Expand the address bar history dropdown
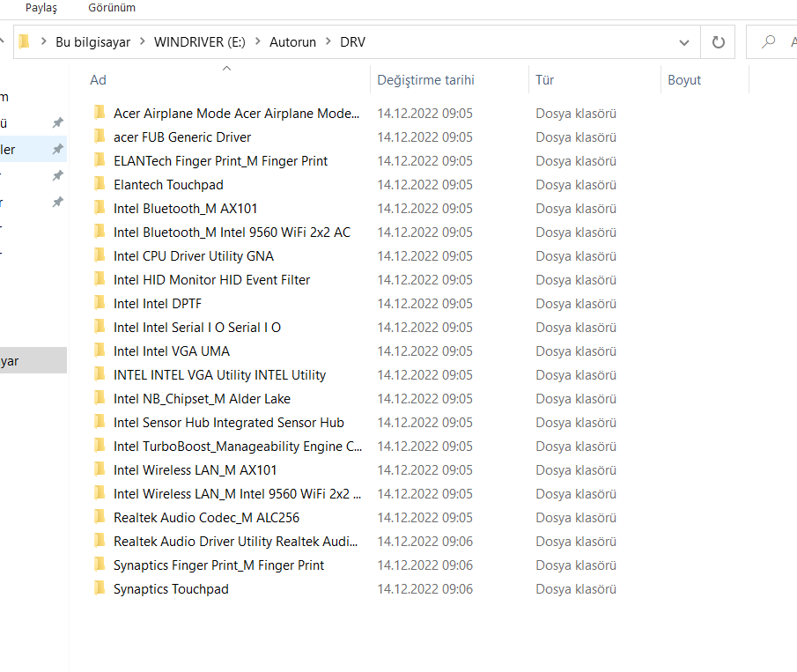This screenshot has width=797, height=672. point(684,42)
